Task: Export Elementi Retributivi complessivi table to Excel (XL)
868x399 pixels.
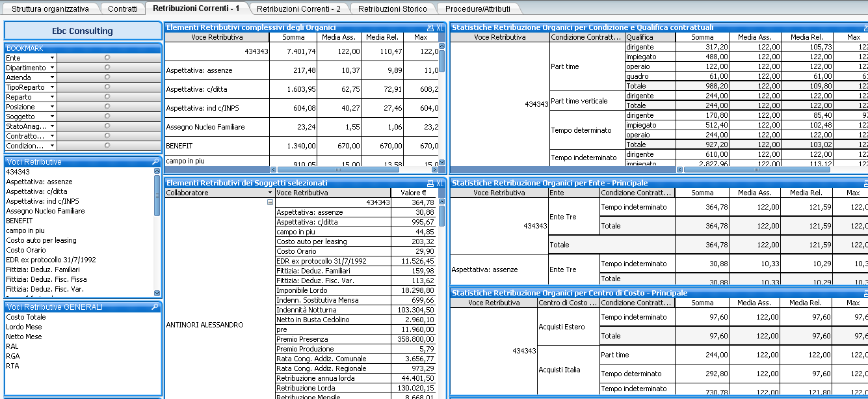Action: (x=440, y=27)
